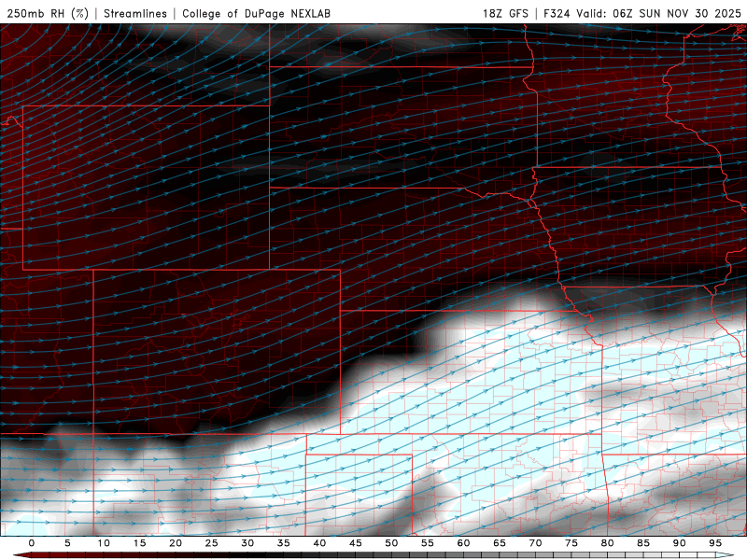Click the "85" value on color scale

pos(643,543)
